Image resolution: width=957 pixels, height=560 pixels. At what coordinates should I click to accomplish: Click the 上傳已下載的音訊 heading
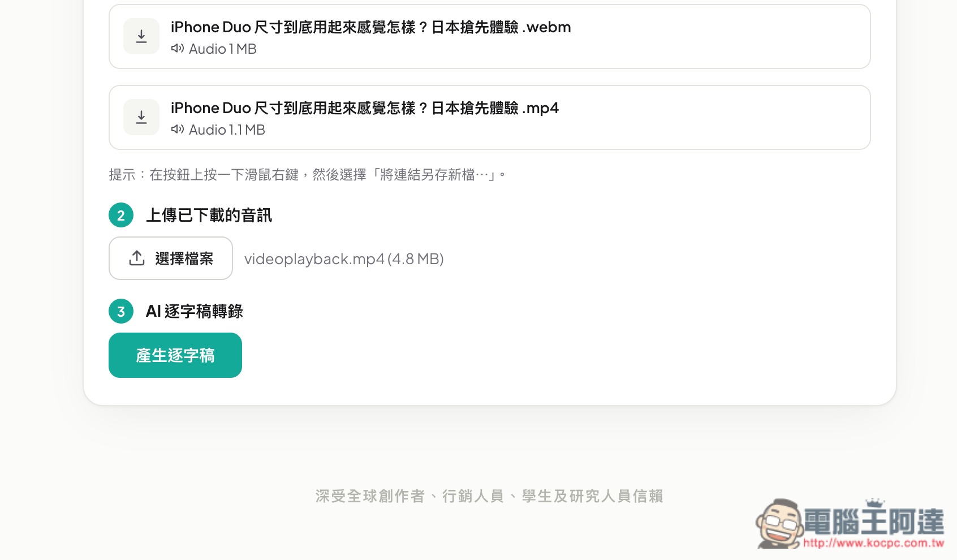click(209, 216)
